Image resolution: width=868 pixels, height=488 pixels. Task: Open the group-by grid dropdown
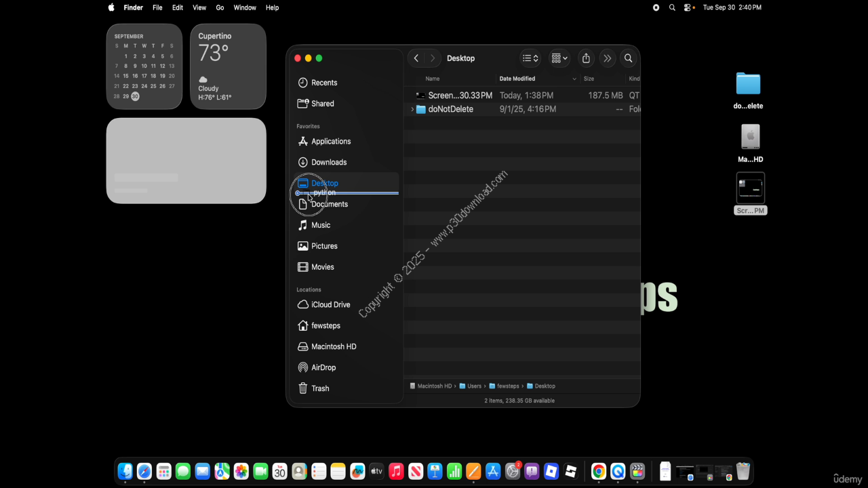[x=559, y=58]
